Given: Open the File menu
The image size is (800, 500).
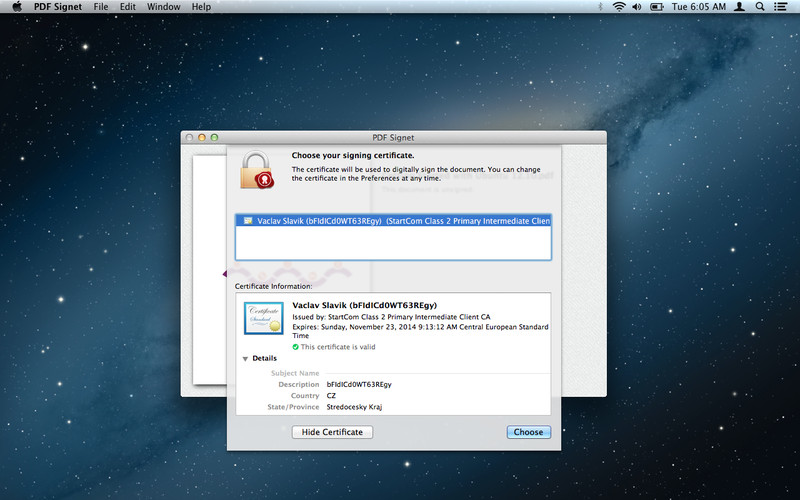Looking at the screenshot, I should (101, 7).
